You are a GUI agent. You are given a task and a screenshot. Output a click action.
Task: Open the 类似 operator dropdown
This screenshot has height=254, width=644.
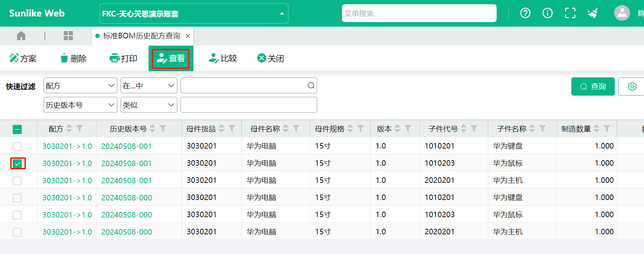point(149,105)
